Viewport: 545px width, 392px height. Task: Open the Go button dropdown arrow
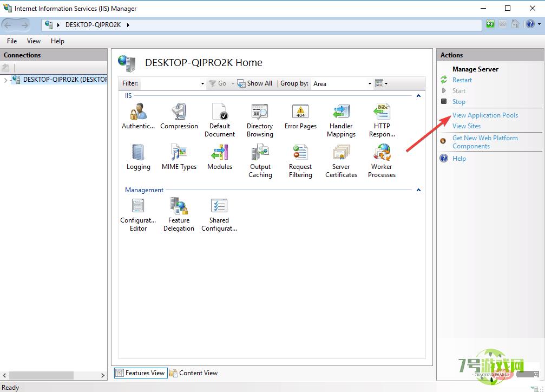[x=233, y=83]
